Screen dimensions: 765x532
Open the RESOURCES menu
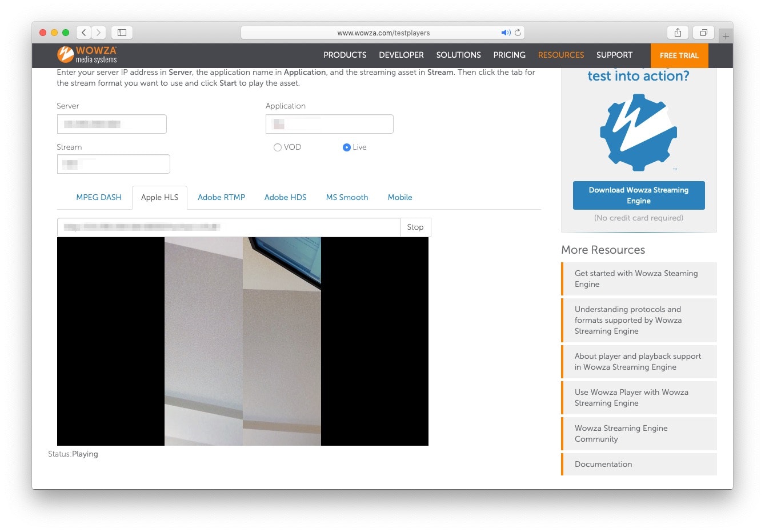coord(561,55)
